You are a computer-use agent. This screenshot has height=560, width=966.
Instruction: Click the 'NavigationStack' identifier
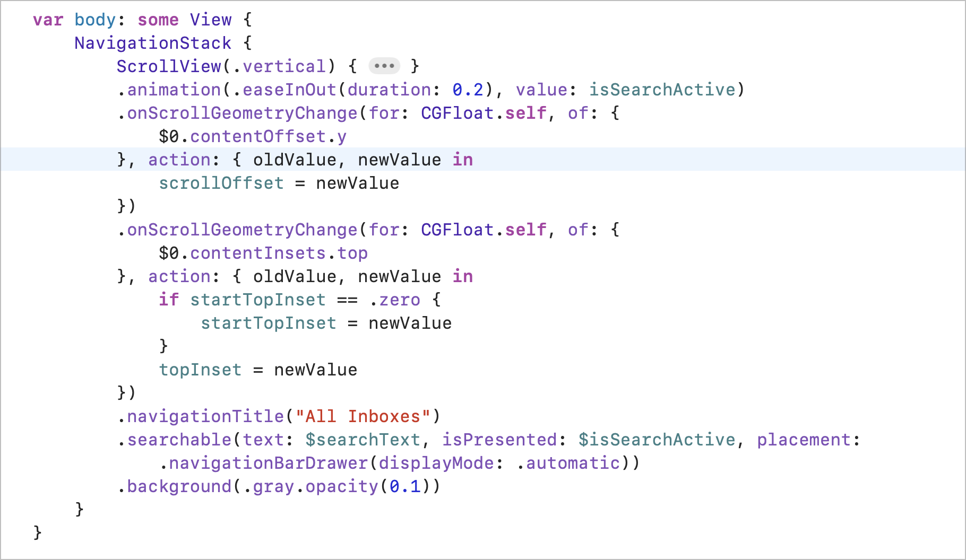coord(153,43)
